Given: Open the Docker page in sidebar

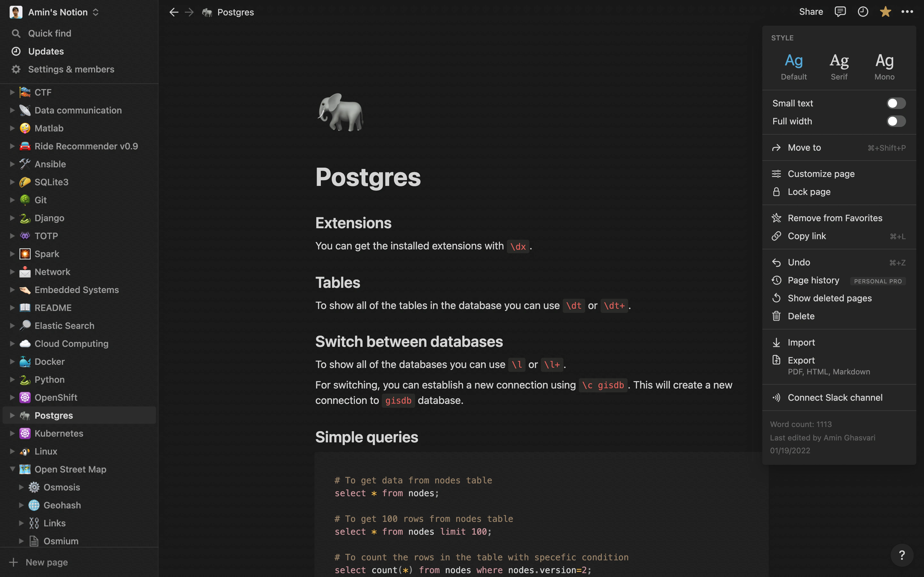Looking at the screenshot, I should click(x=50, y=361).
